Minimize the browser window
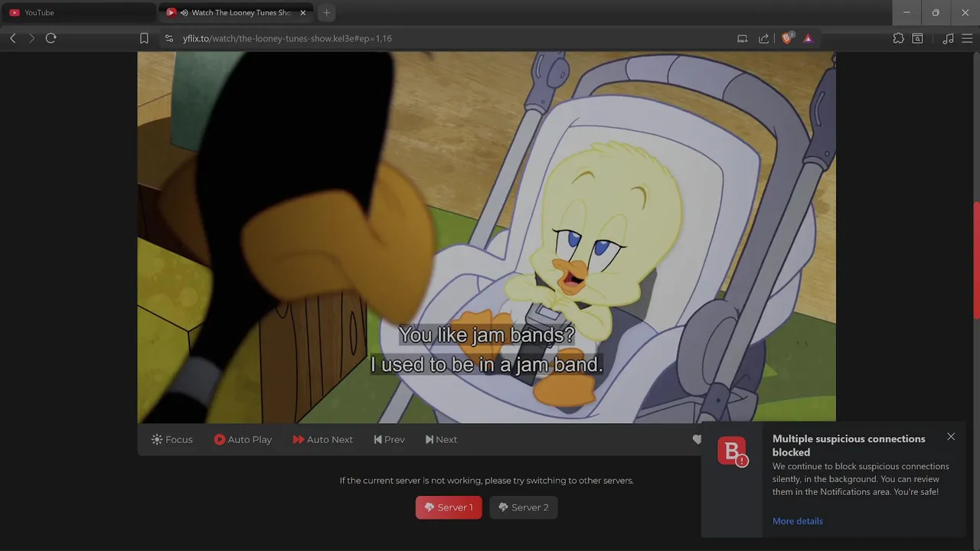 point(906,12)
